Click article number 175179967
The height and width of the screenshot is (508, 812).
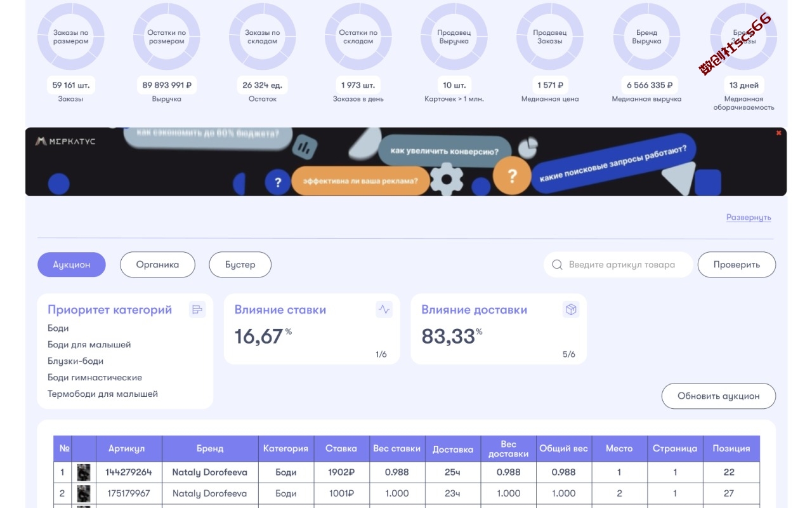(x=129, y=493)
